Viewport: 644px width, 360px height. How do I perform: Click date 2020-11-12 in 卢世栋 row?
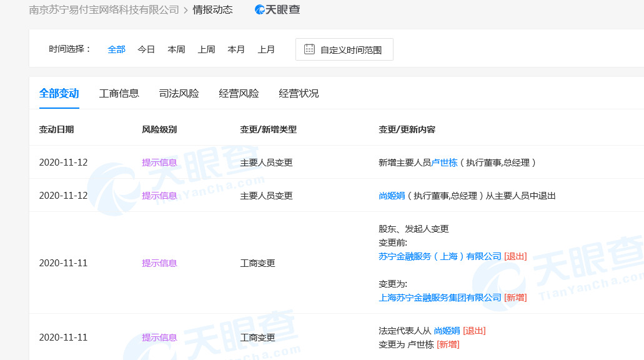point(63,162)
